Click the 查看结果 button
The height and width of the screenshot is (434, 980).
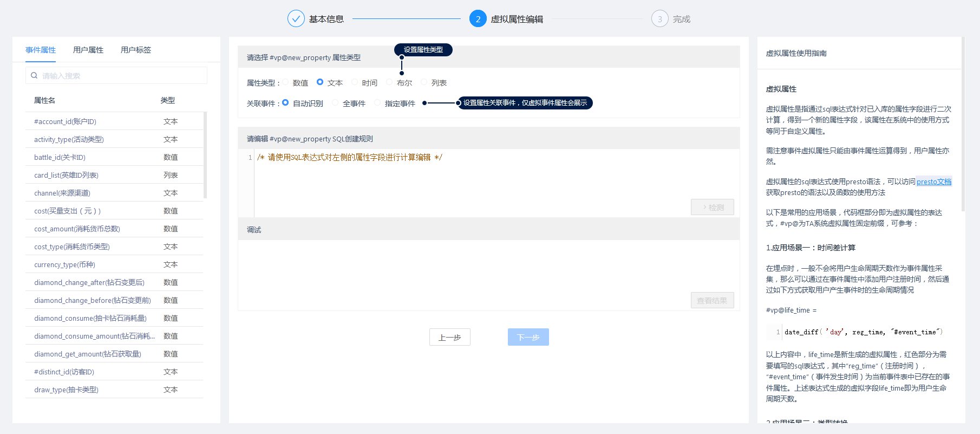[x=712, y=300]
